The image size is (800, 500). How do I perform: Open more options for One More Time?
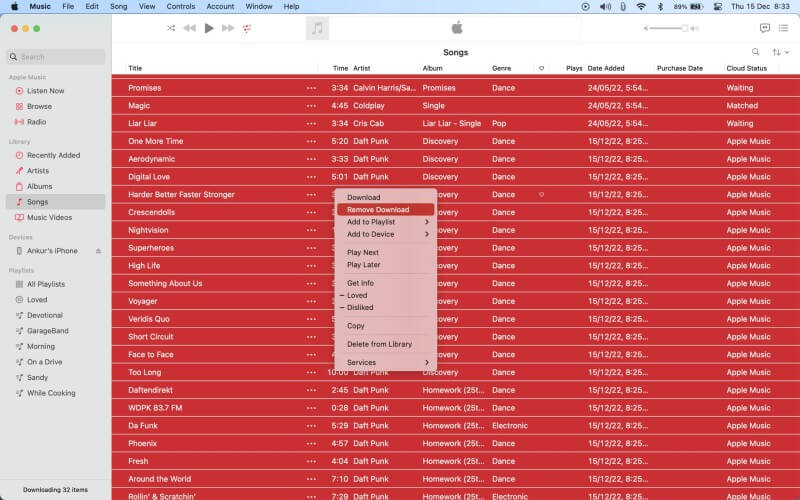coord(311,141)
